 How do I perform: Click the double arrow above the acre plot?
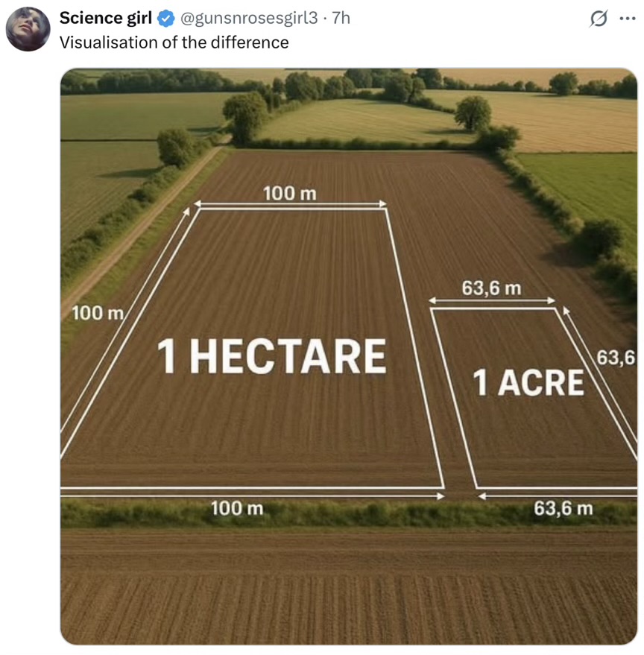click(492, 300)
